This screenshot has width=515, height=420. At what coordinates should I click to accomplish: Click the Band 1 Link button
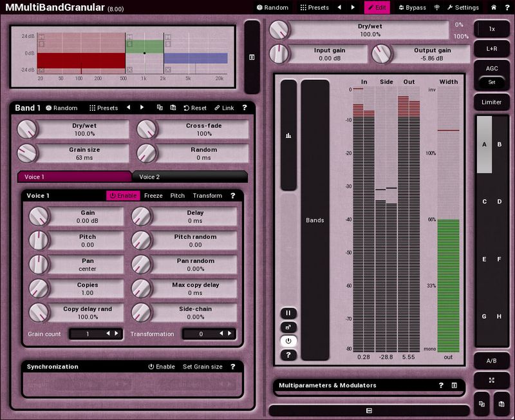coord(224,108)
